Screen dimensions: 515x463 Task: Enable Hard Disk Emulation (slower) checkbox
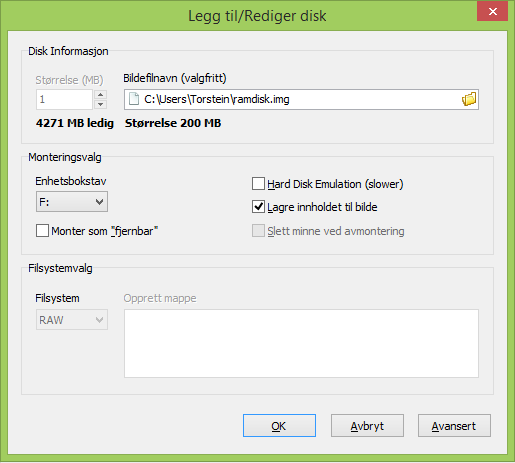tap(258, 184)
